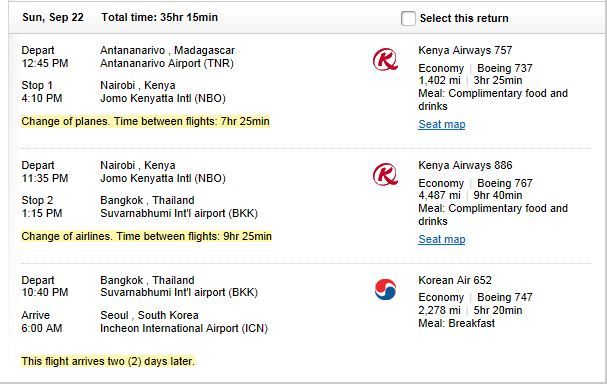Click the Kenya Airways 886 logo icon
607x384 pixels.
click(x=385, y=174)
